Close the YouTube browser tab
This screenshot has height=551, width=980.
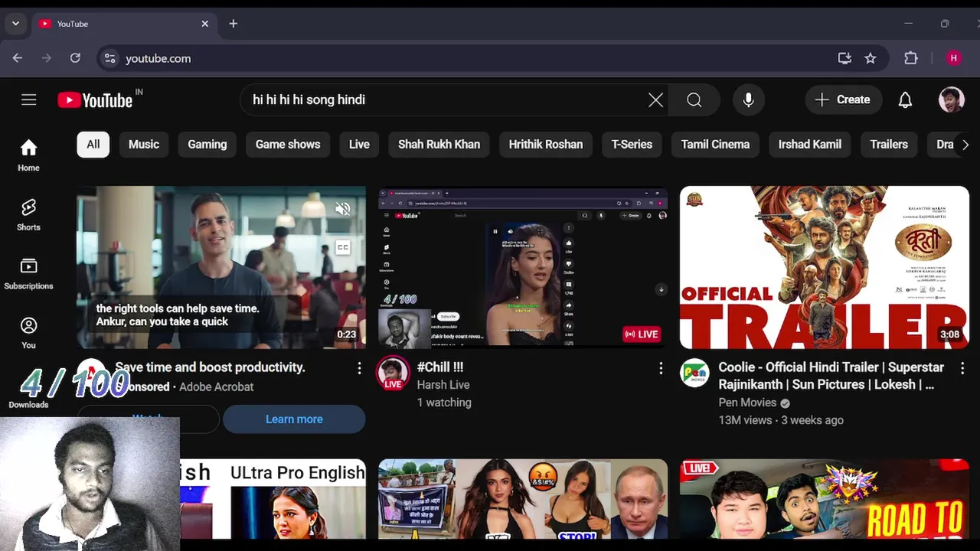pos(204,24)
